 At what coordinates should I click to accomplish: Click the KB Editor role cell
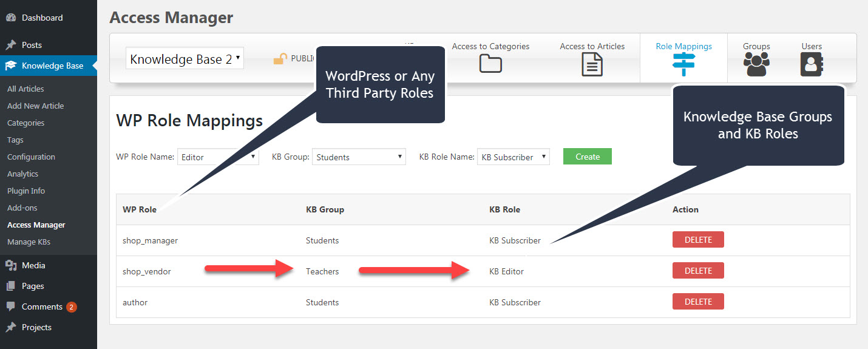tap(506, 271)
